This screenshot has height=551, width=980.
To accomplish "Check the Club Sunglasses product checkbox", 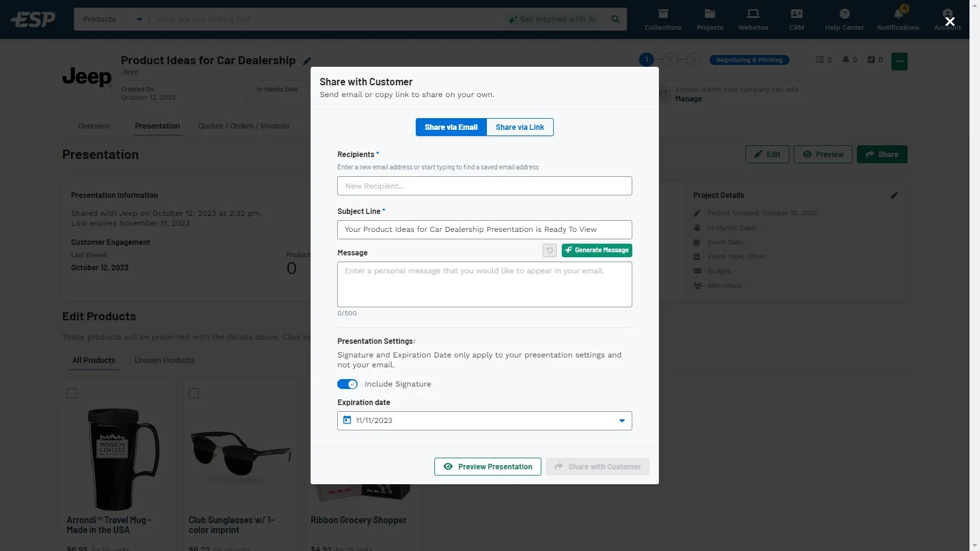I will [x=194, y=393].
